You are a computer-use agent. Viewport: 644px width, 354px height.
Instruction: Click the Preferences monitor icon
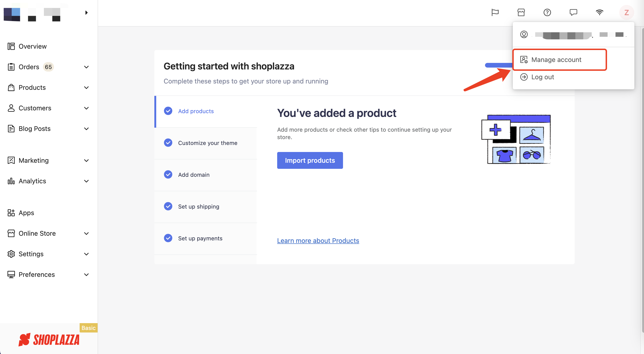point(11,275)
